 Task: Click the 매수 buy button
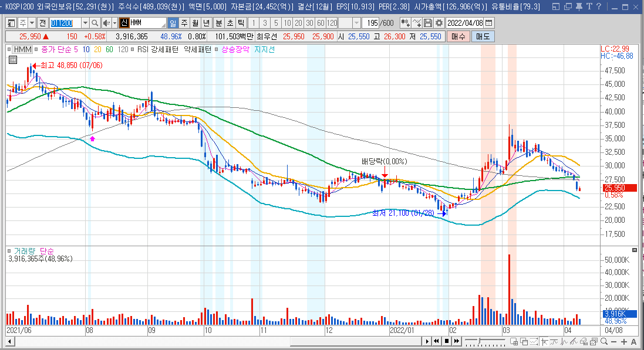[x=458, y=36]
